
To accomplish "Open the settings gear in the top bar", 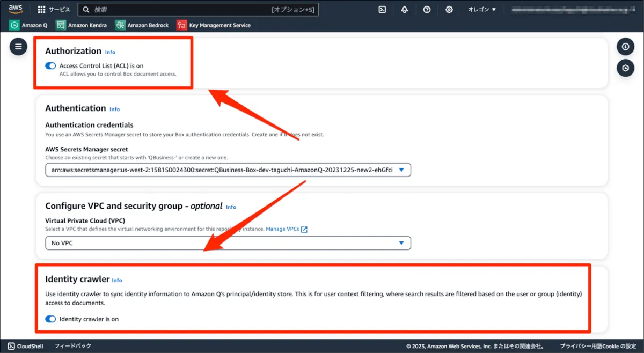I will click(x=449, y=10).
